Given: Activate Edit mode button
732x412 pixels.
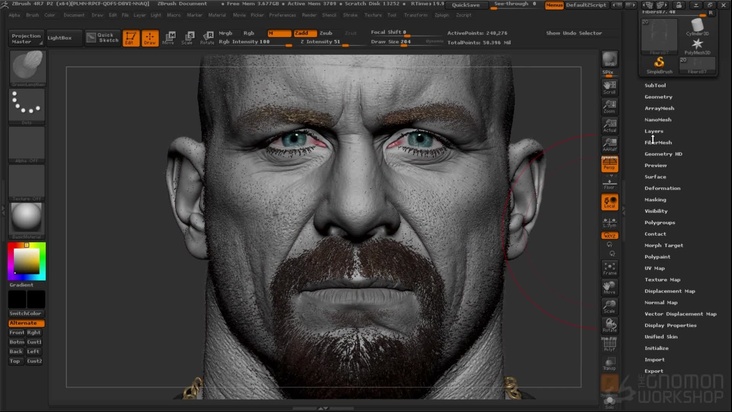Looking at the screenshot, I should [x=131, y=38].
